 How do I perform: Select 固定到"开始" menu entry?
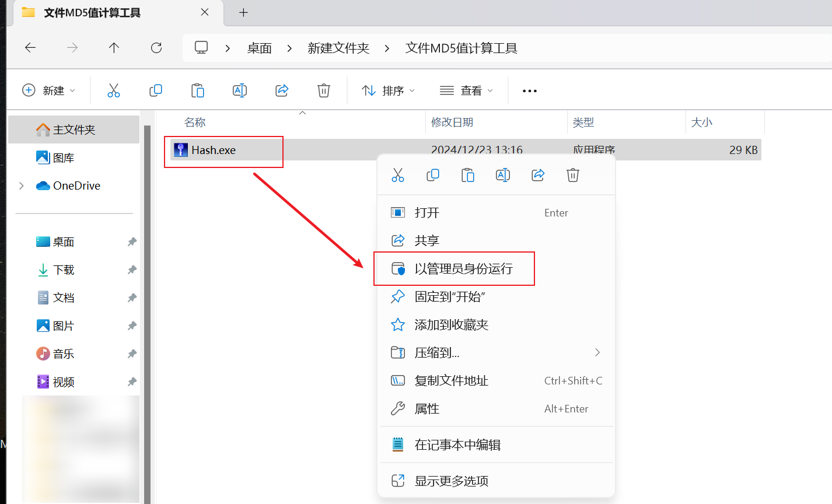[x=497, y=296]
